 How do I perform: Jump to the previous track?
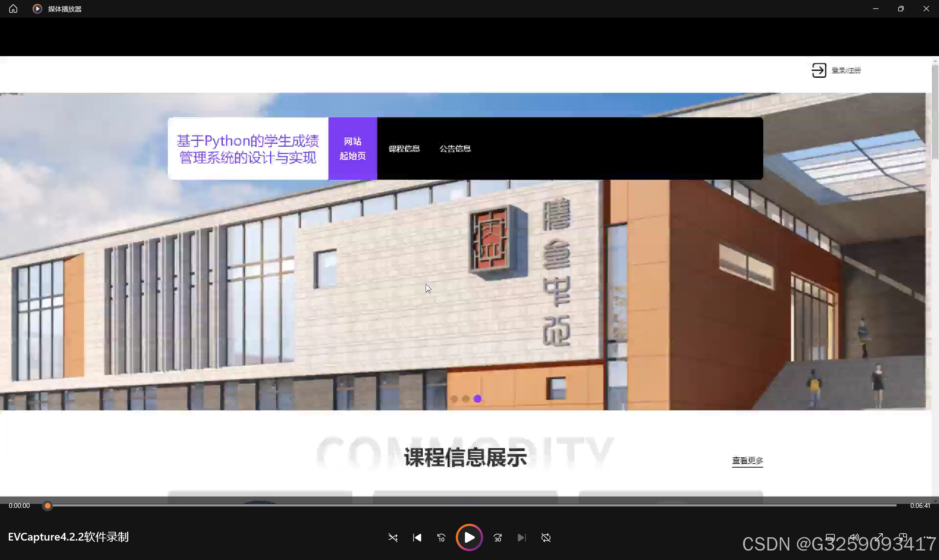click(x=417, y=537)
